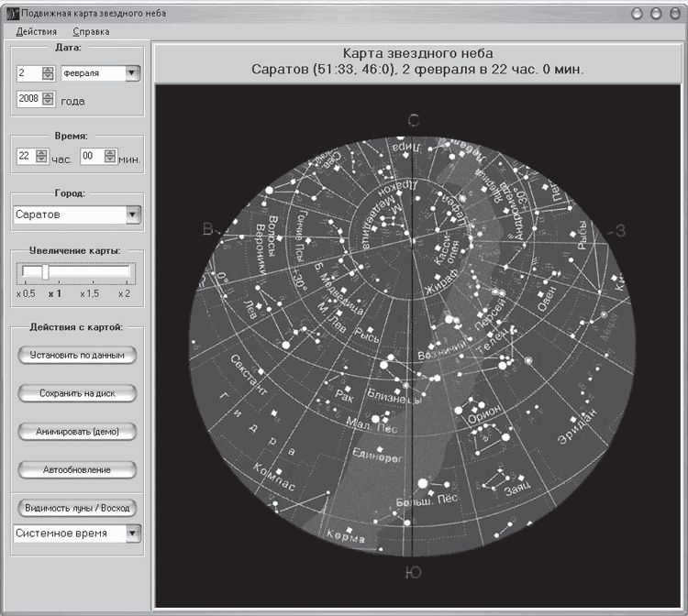Click the Сохранить на диск button
The image size is (688, 616).
(x=77, y=393)
